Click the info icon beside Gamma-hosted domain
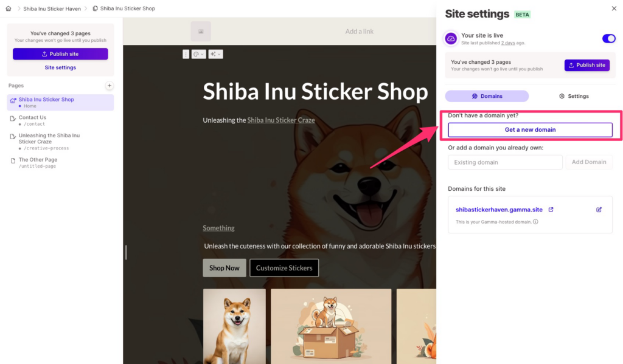The image size is (623, 364). click(x=535, y=222)
